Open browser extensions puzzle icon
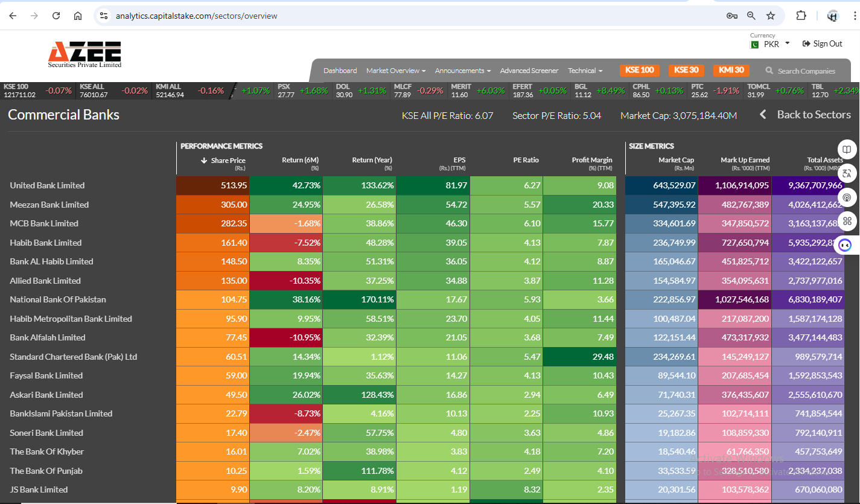Image resolution: width=860 pixels, height=504 pixels. coord(801,16)
